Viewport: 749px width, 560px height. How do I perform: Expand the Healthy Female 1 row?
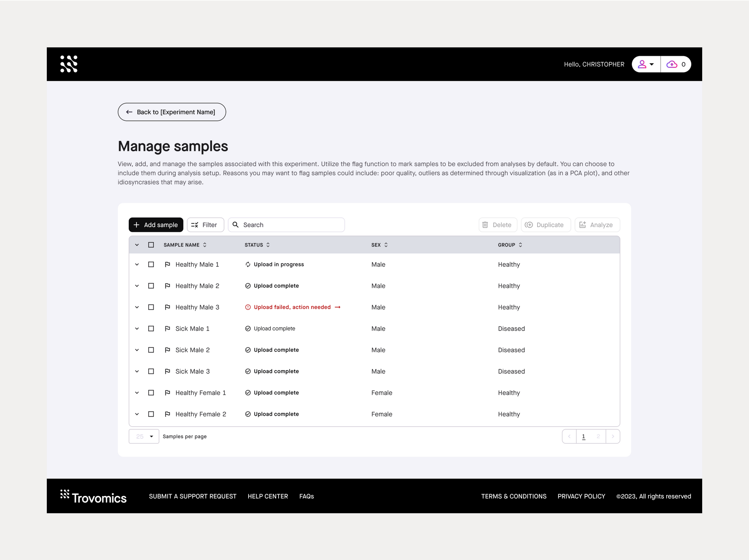137,393
